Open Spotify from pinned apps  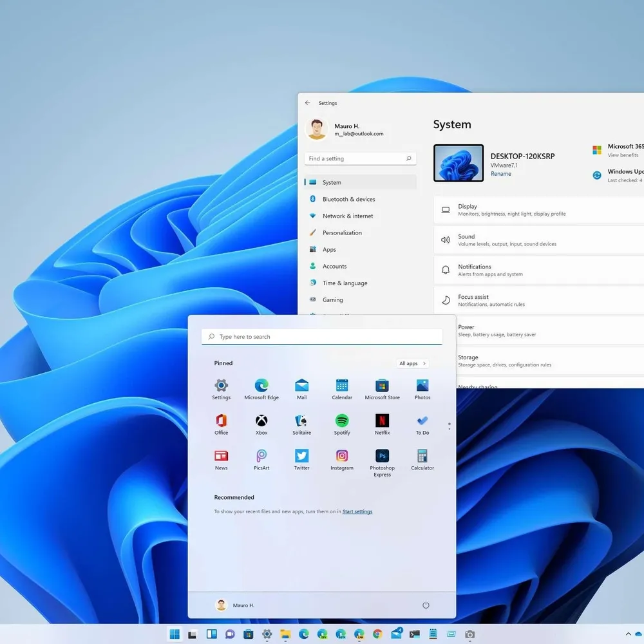coord(342,424)
